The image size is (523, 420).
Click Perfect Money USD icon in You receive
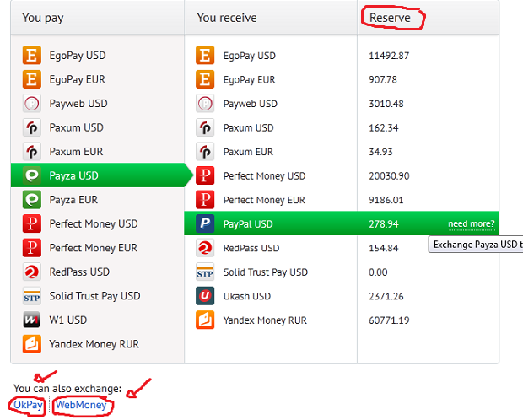coord(205,175)
